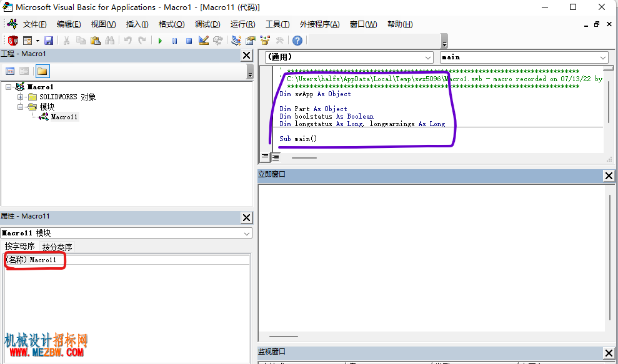This screenshot has width=618, height=364.
Task: Toggle Design Mode icon
Action: (203, 40)
